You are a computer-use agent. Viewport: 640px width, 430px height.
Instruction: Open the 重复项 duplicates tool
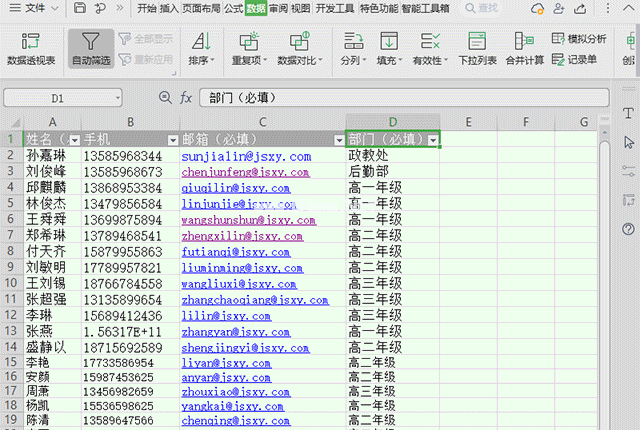(249, 49)
